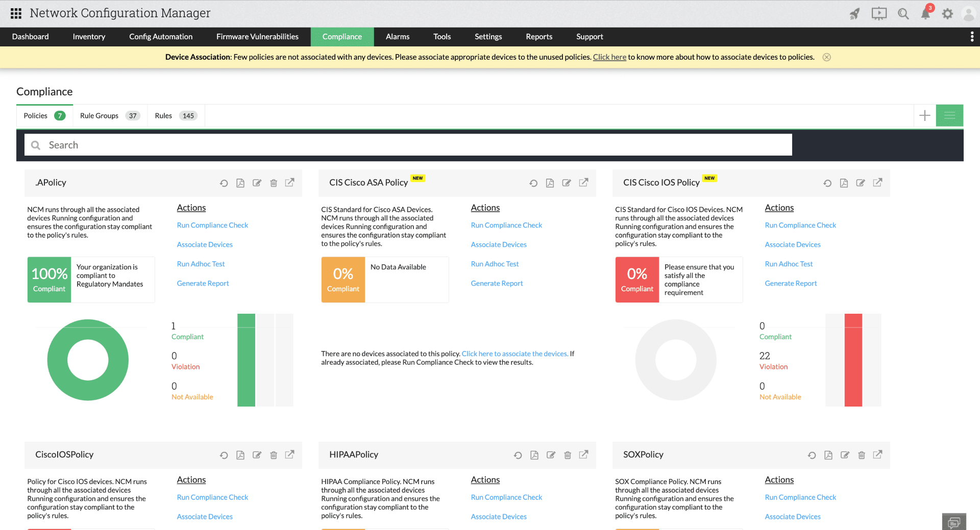Open the notifications bell with badge 3
This screenshot has height=530, width=980.
[x=925, y=13]
